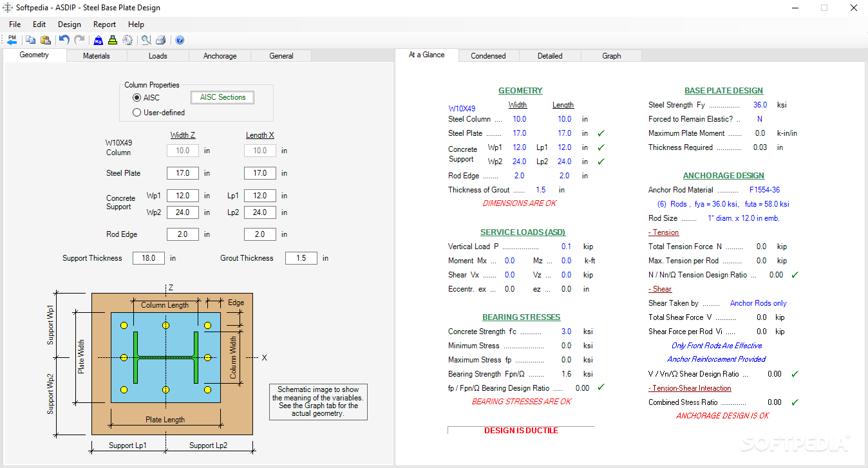Switch to the Materials tab
The width and height of the screenshot is (868, 468).
pyautogui.click(x=97, y=56)
